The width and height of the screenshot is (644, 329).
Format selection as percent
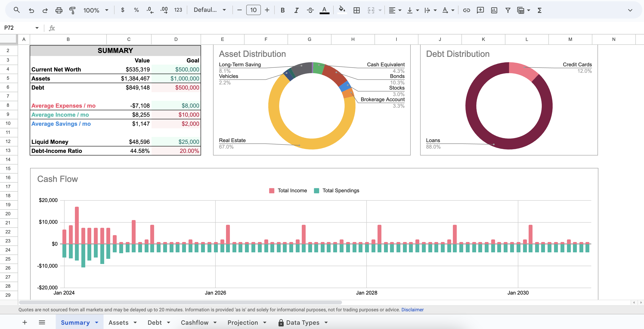point(136,10)
